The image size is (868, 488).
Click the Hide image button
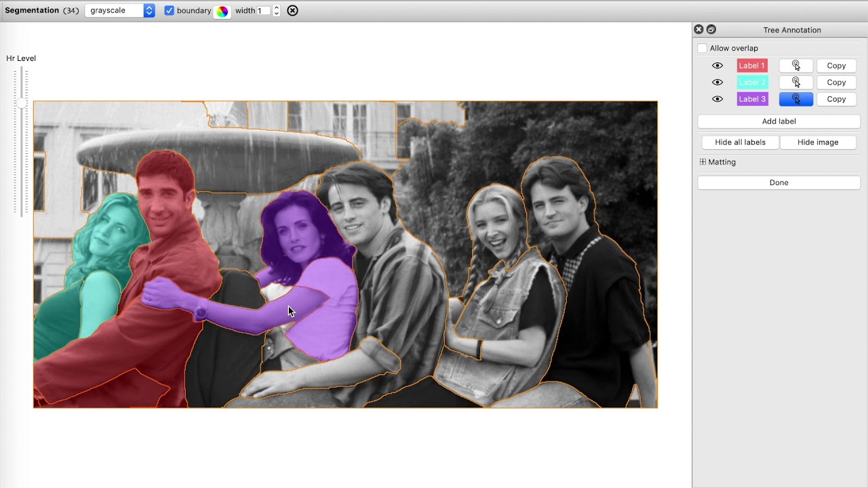(818, 142)
